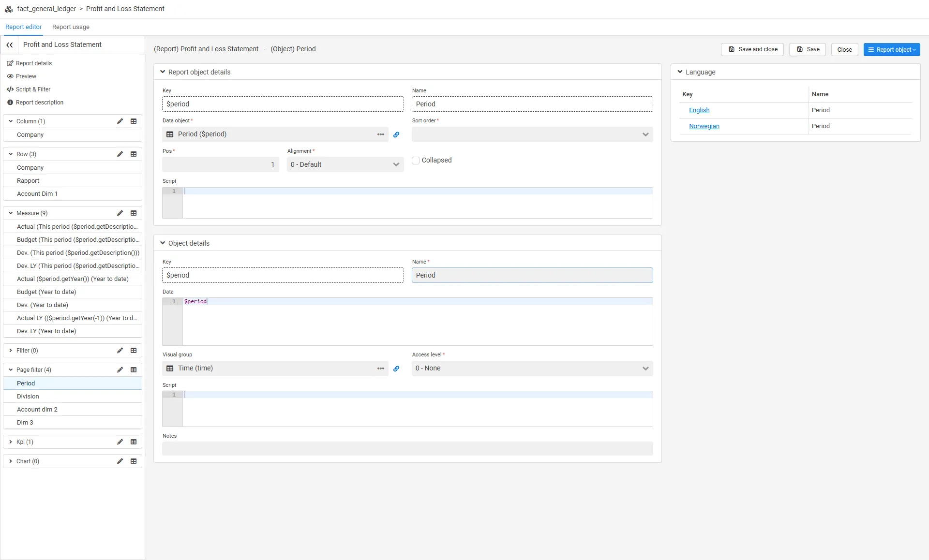
Task: Select Division page filter item
Action: (73, 397)
